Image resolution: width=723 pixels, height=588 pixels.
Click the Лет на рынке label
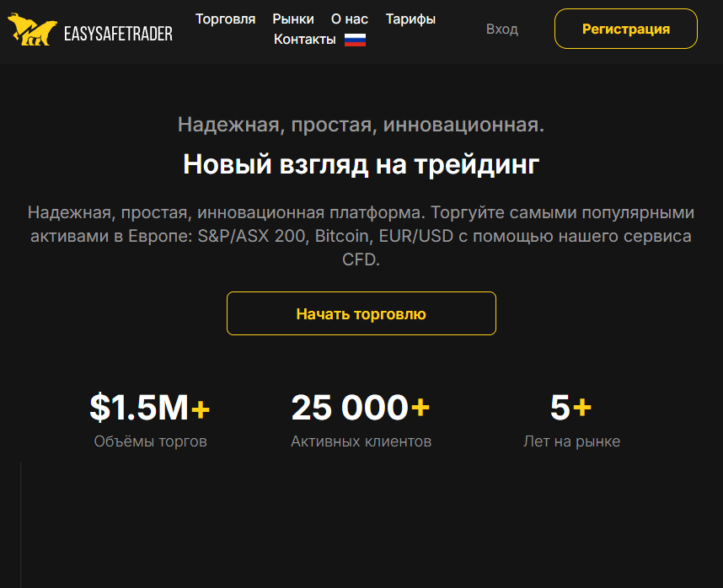coord(572,441)
